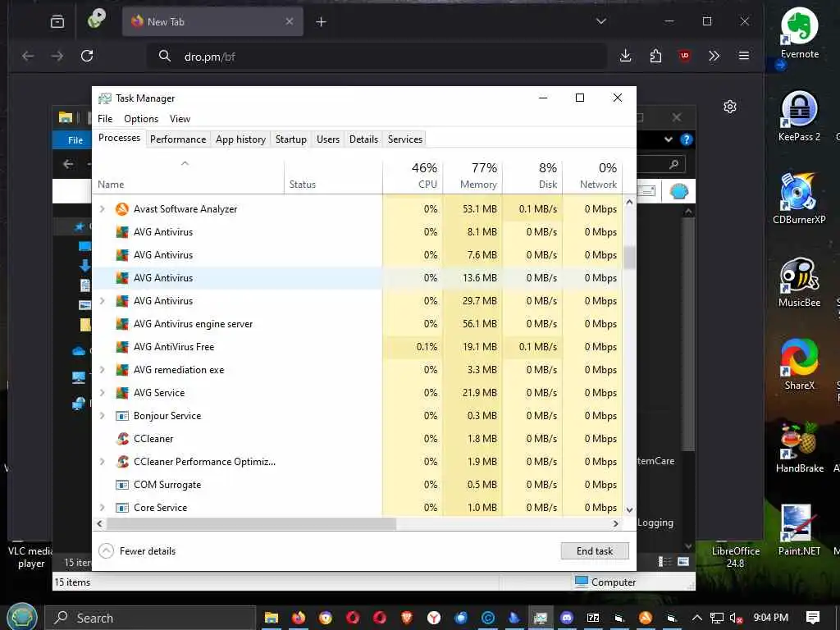Click the End task button

595,550
